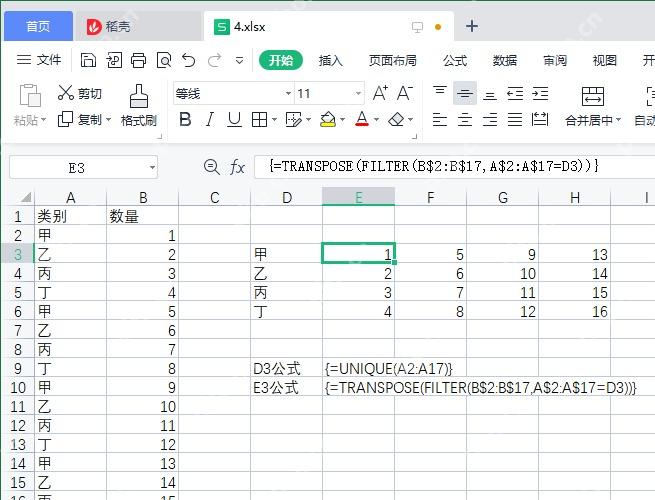
Task: Click the Print icon
Action: point(138,61)
